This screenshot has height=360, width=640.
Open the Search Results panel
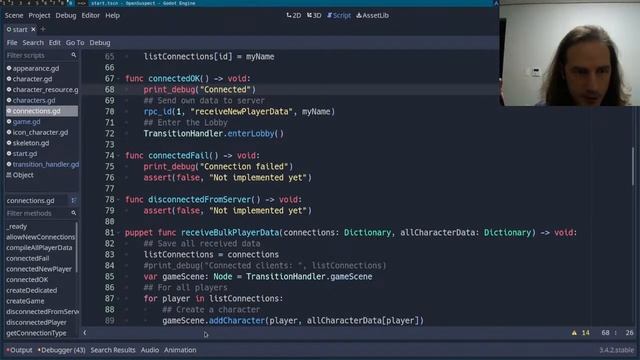click(x=113, y=350)
